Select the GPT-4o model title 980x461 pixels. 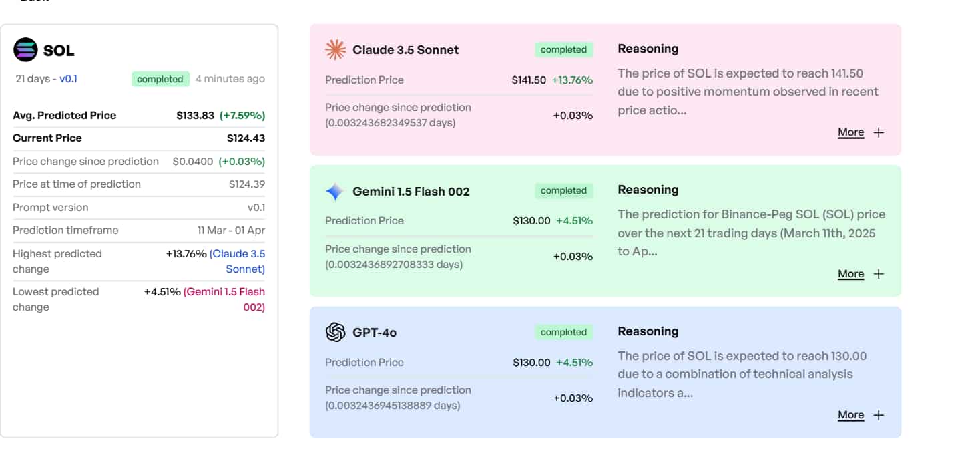[x=375, y=332]
